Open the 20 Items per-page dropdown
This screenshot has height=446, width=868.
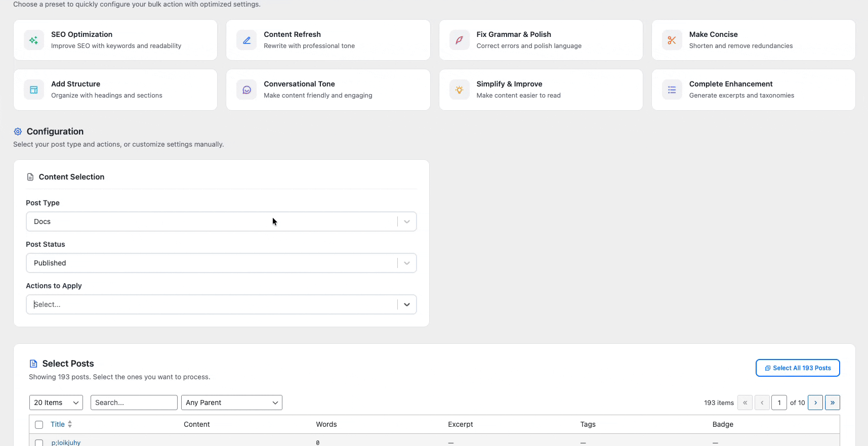pos(56,403)
